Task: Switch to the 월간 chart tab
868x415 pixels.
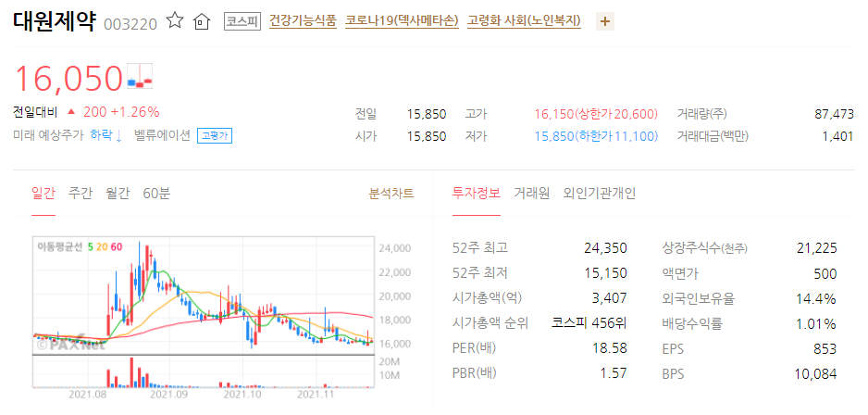Action: 118,194
